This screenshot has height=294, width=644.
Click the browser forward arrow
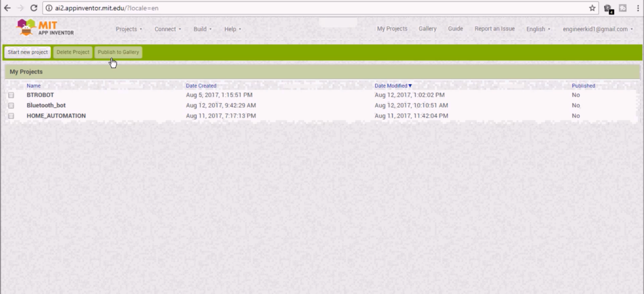coord(21,8)
